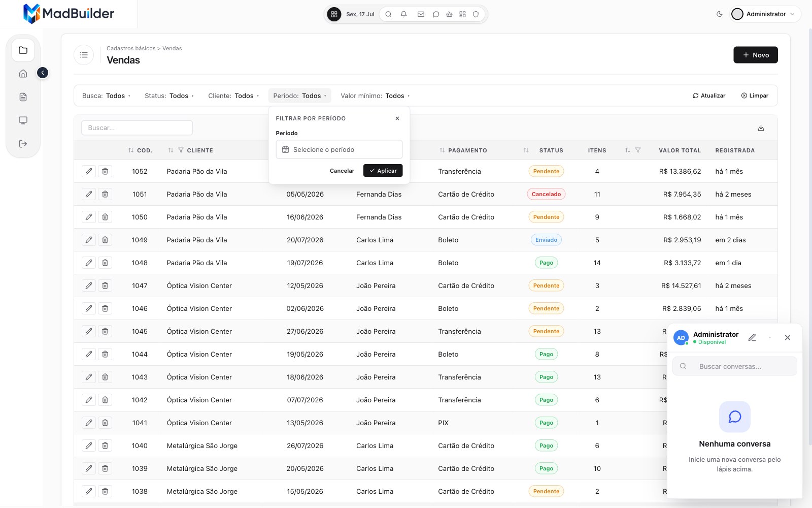Close the Administrator chat panel
The image size is (812, 508).
(788, 337)
